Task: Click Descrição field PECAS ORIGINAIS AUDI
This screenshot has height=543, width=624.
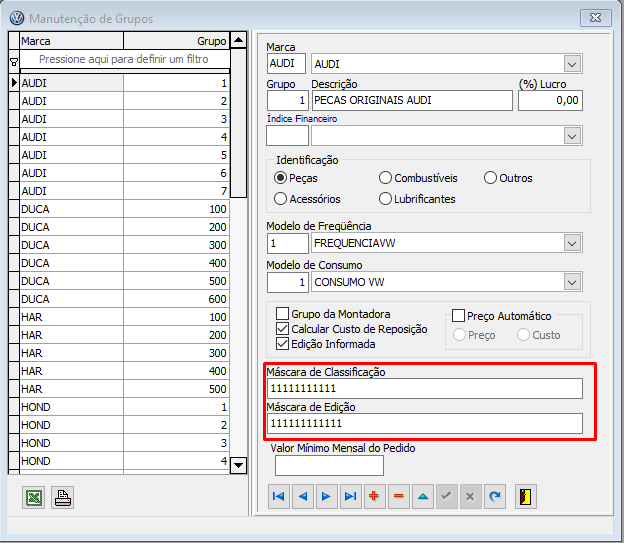Action: coord(412,100)
